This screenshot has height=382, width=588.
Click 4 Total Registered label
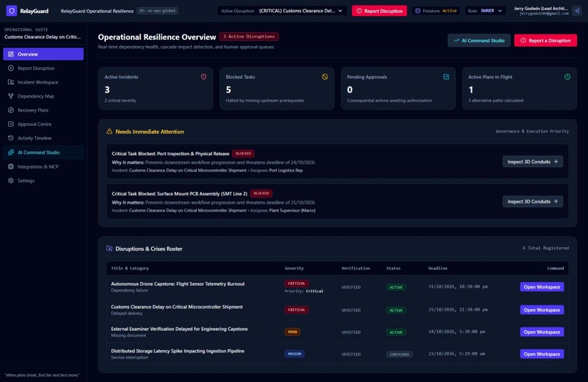(545, 248)
